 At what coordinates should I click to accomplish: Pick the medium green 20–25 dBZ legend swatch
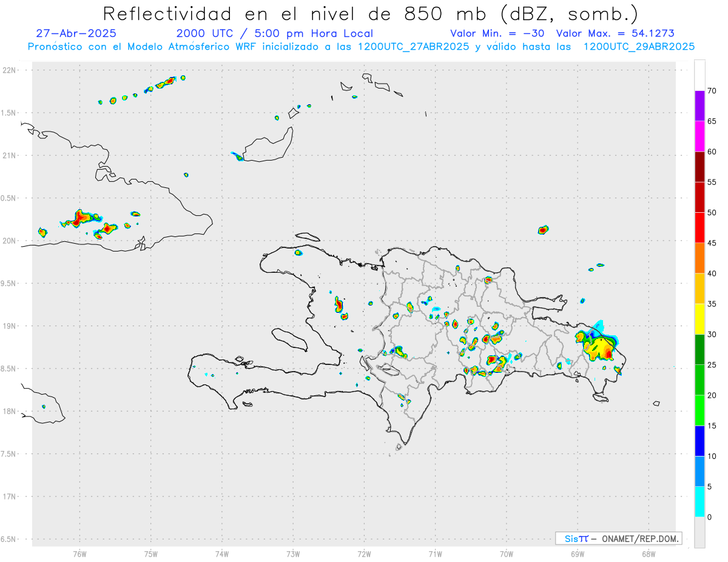click(x=699, y=380)
